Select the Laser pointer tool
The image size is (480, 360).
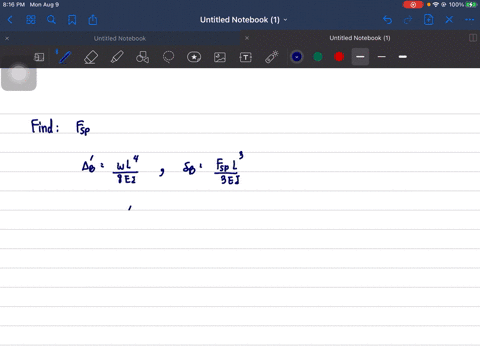(x=272, y=57)
